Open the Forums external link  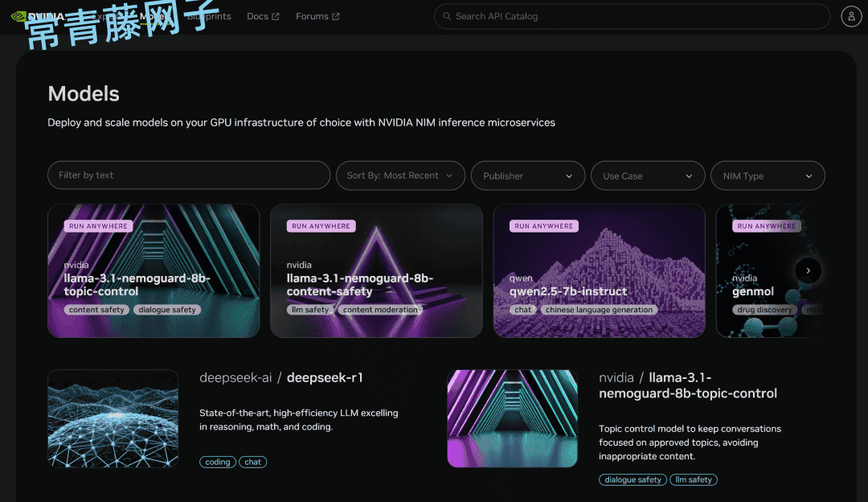[x=317, y=17]
